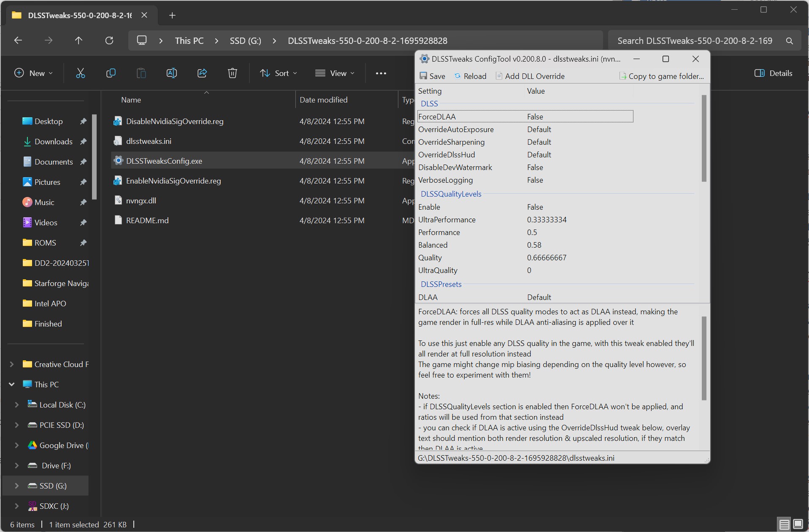Click Balanced ratio value 0.58
The width and height of the screenshot is (809, 532).
pyautogui.click(x=534, y=245)
